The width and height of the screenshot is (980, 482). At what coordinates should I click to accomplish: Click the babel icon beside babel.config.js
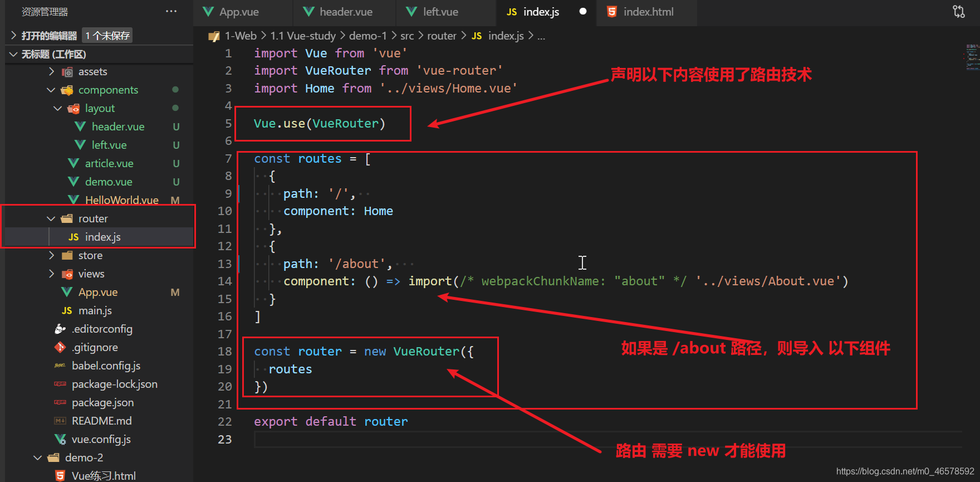(x=60, y=366)
